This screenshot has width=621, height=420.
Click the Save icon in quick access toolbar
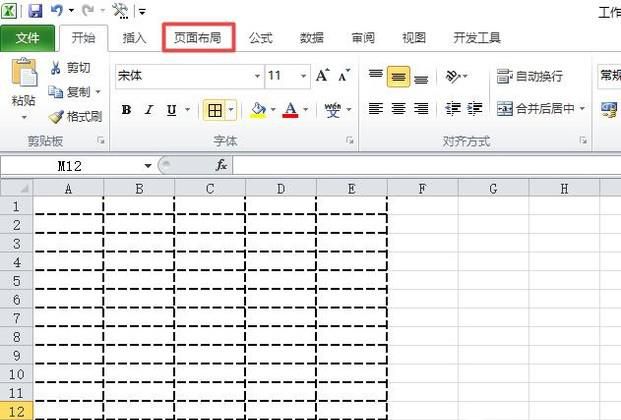click(35, 10)
